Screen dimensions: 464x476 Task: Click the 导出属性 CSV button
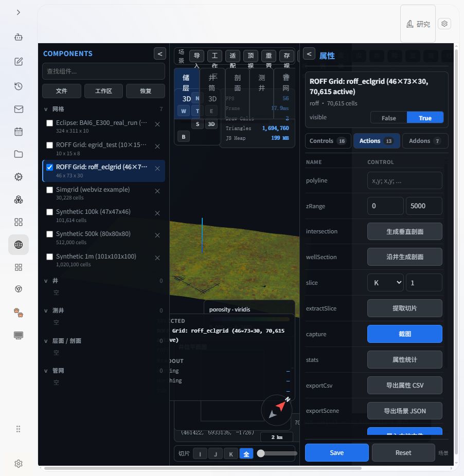click(x=404, y=385)
